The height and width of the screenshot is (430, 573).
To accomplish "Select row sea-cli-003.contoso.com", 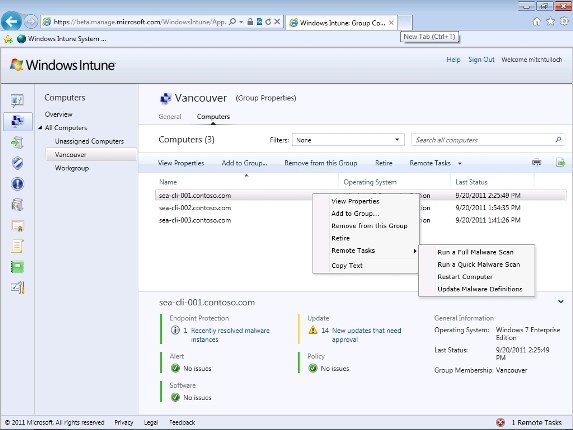I will 360,220.
